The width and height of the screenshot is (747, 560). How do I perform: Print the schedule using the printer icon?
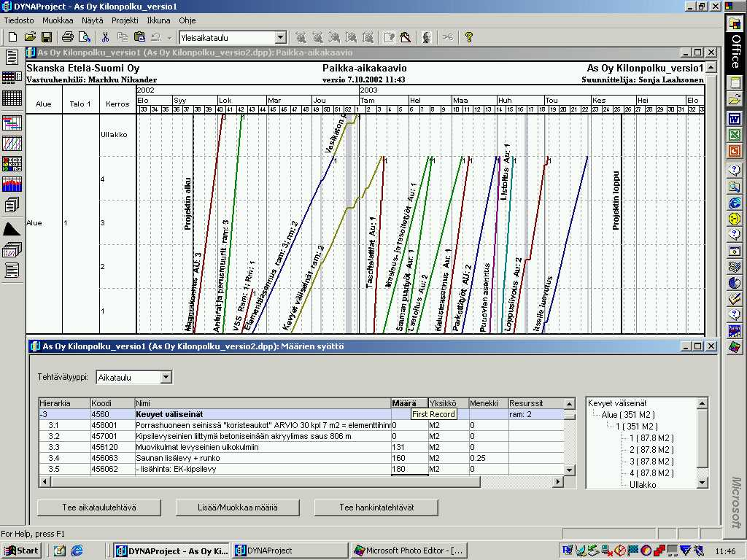(x=68, y=37)
